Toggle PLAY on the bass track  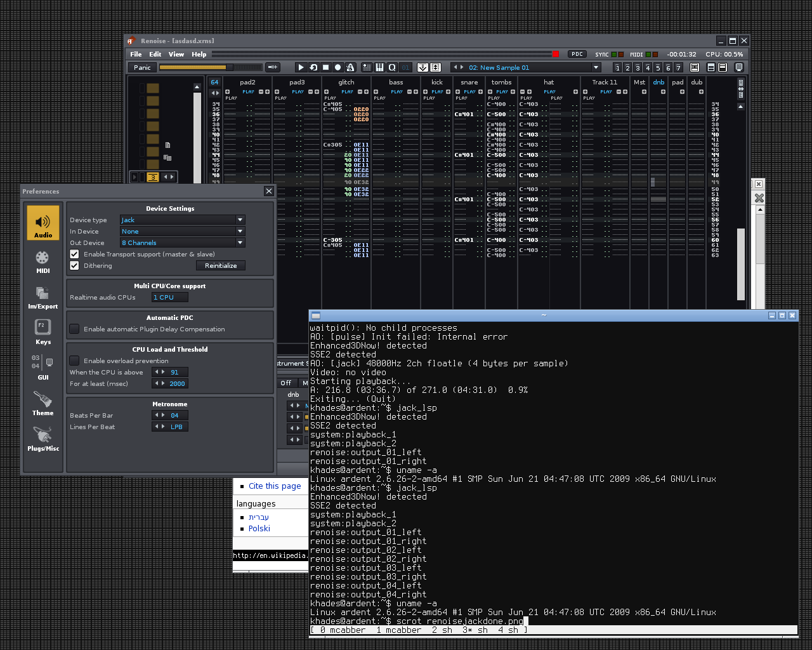pos(396,91)
